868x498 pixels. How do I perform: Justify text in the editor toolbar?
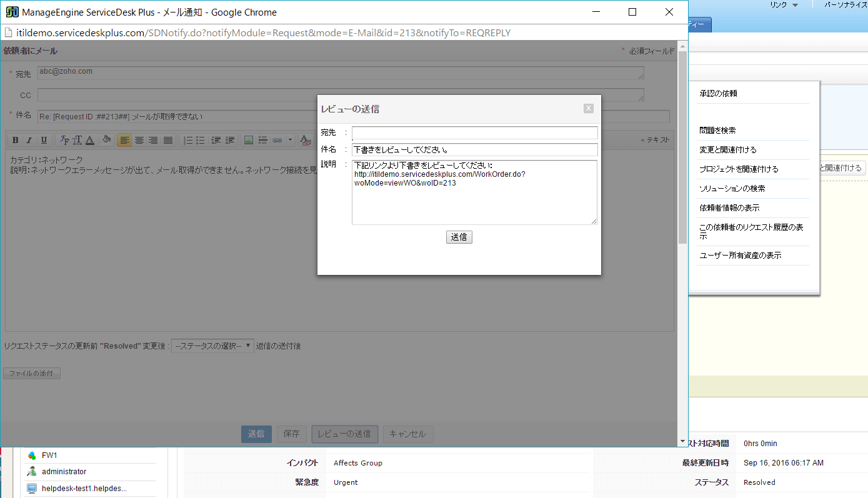pos(168,140)
